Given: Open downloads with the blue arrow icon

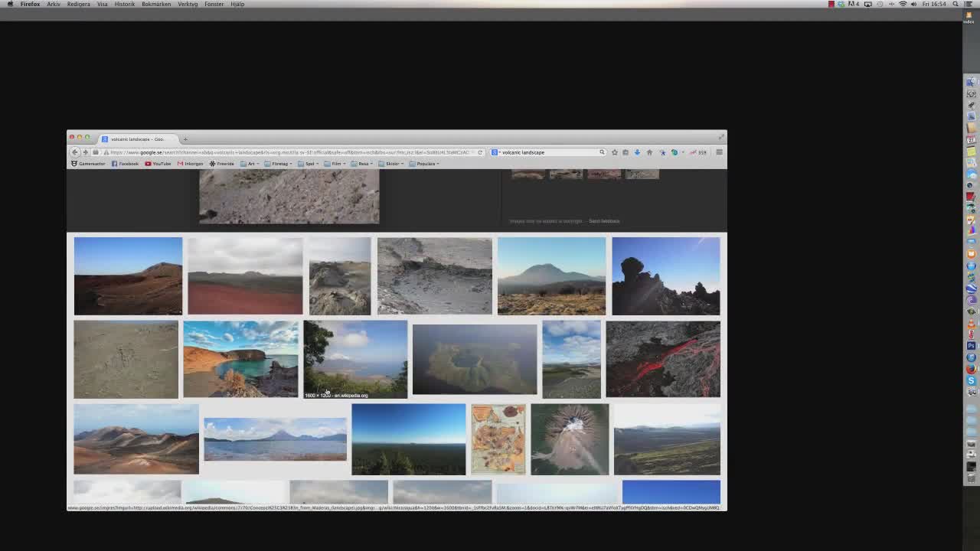Looking at the screenshot, I should pyautogui.click(x=637, y=152).
